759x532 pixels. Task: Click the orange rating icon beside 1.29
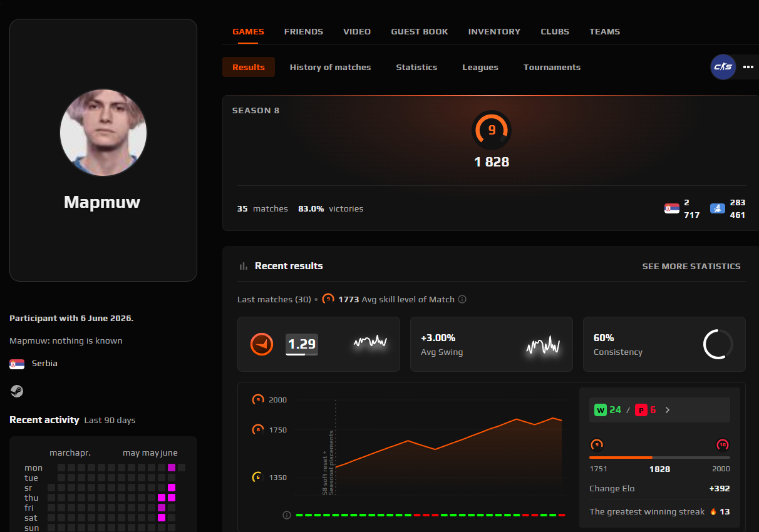tap(262, 344)
